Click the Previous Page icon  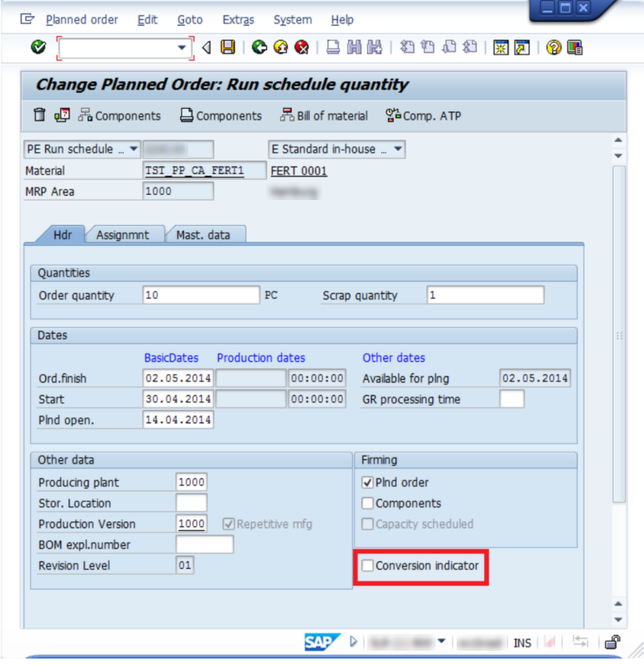pyautogui.click(x=427, y=47)
